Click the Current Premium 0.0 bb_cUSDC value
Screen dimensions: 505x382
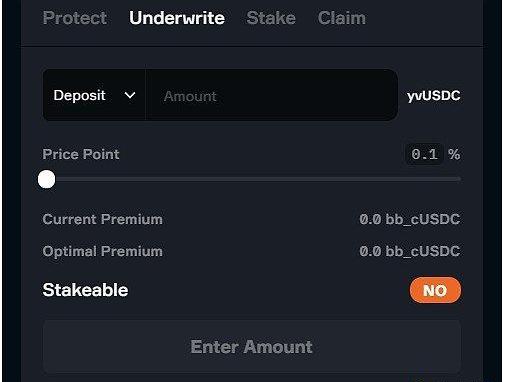point(410,219)
